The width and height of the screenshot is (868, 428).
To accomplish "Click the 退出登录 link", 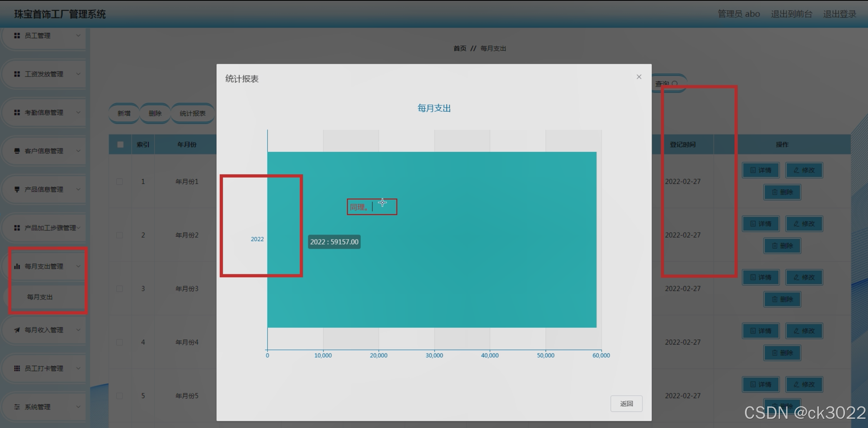I will [839, 14].
